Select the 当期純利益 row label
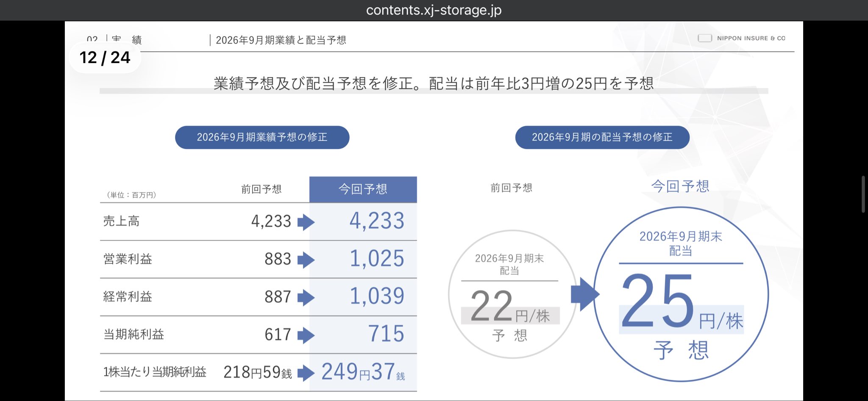 tap(134, 334)
